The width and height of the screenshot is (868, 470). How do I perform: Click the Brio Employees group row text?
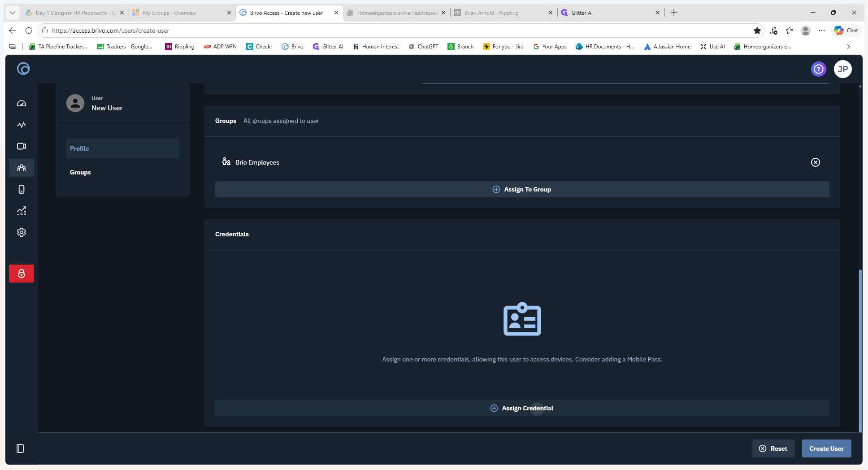(257, 162)
